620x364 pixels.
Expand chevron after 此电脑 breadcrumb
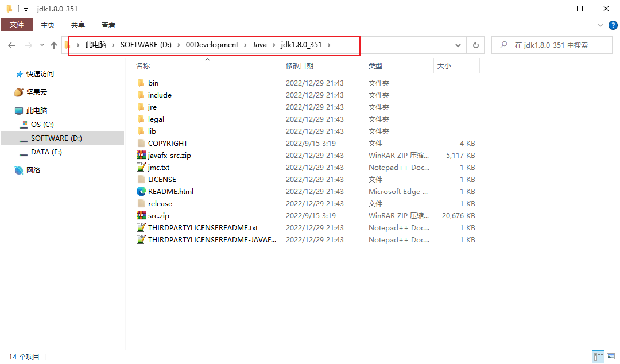click(x=113, y=45)
